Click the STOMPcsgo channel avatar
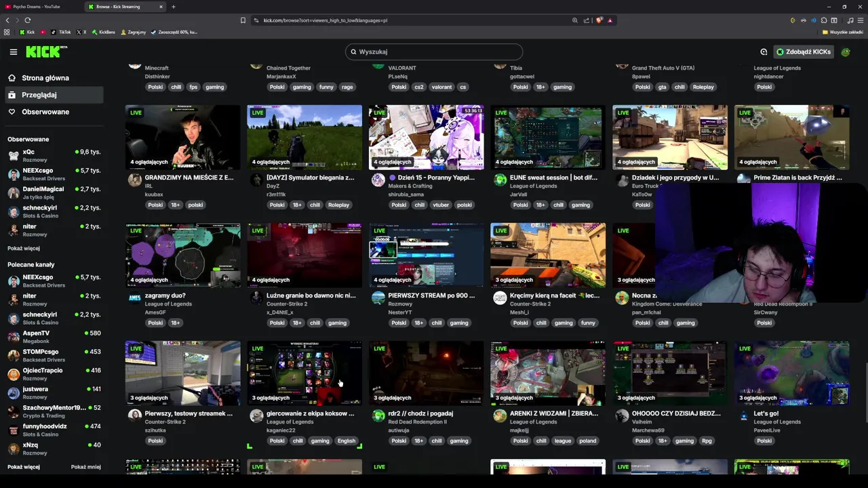 pos(14,355)
